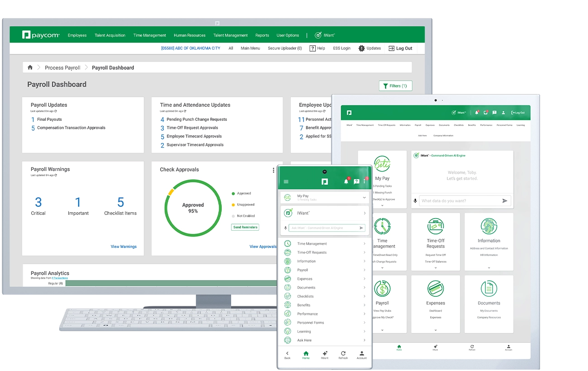Click the Send Reminders button

(245, 227)
